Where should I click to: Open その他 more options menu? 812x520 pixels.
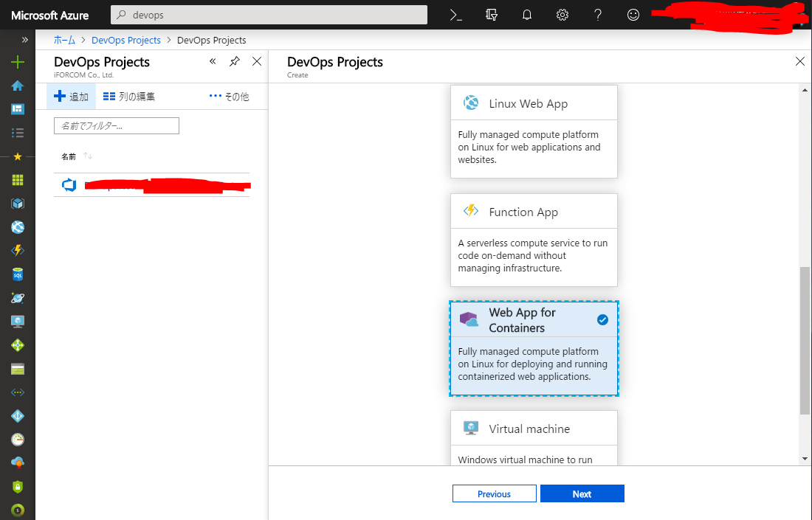[x=229, y=96]
